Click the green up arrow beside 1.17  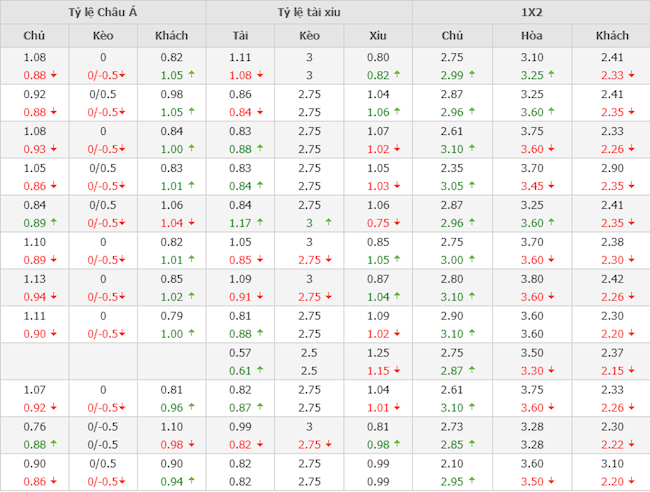point(259,223)
